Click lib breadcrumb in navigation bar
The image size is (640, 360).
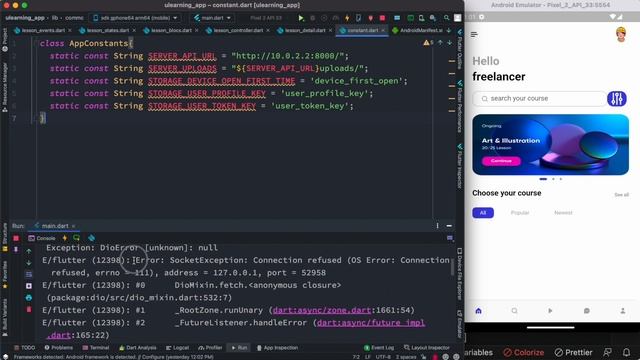click(x=55, y=18)
